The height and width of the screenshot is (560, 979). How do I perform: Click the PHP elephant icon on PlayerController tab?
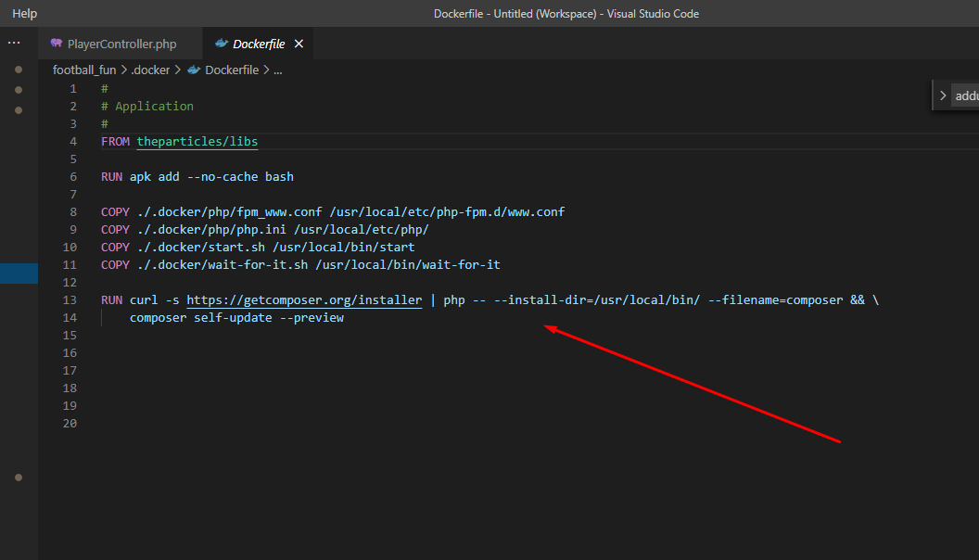tap(57, 44)
